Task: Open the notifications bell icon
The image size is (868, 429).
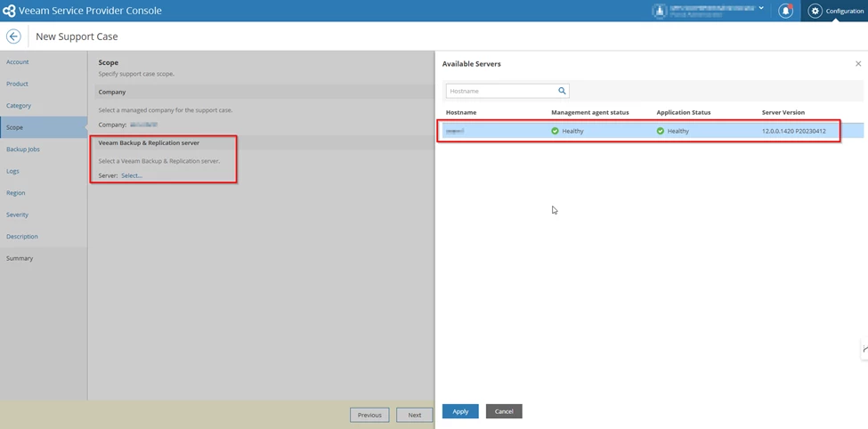Action: tap(785, 11)
